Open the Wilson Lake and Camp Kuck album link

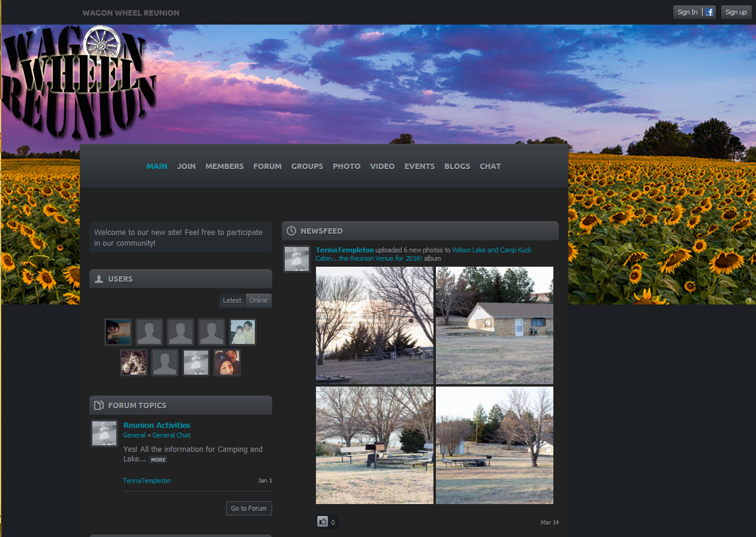(492, 250)
